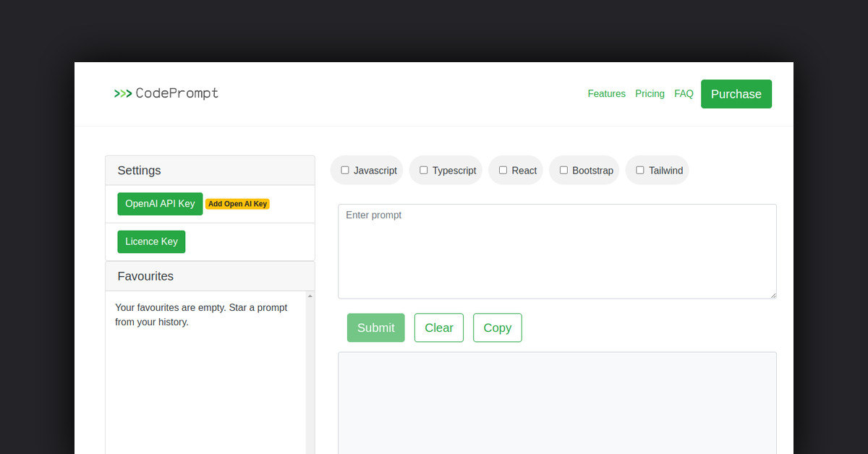Copy the generated output
The height and width of the screenshot is (454, 868).
click(497, 327)
